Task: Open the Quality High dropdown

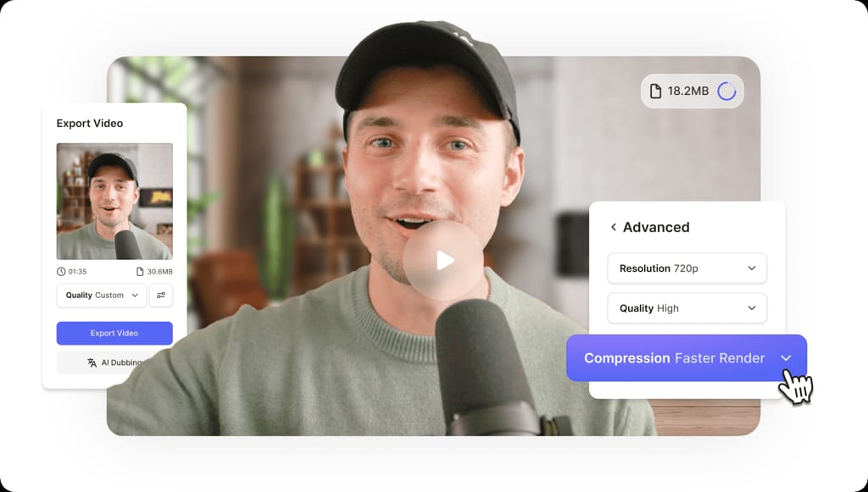Action: (x=687, y=308)
